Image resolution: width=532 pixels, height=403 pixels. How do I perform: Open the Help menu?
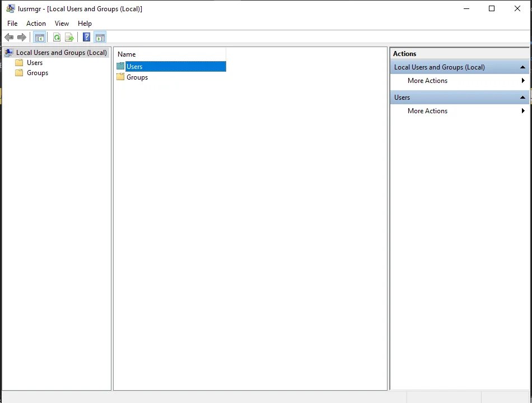pyautogui.click(x=85, y=24)
